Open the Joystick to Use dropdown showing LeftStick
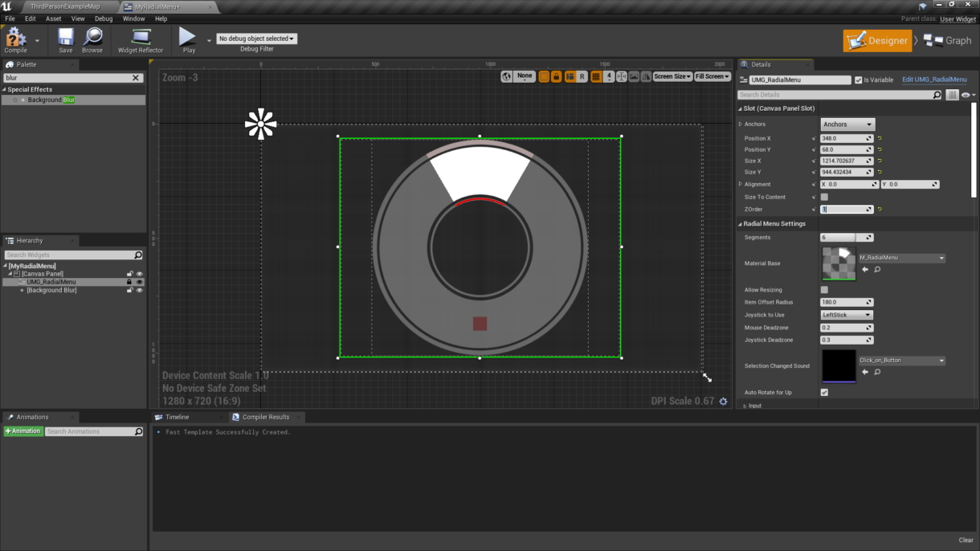 coord(846,314)
